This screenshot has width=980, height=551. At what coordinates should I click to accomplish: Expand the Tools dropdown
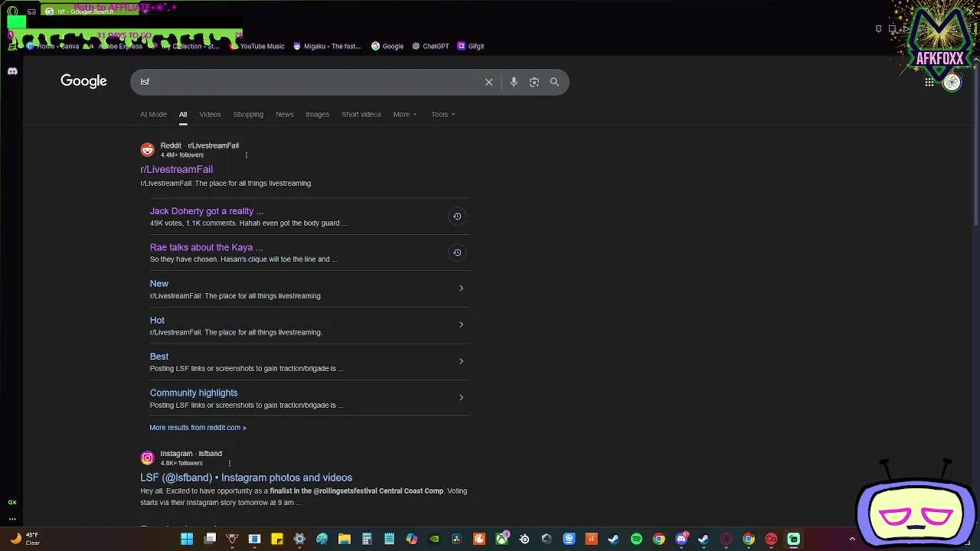(443, 114)
